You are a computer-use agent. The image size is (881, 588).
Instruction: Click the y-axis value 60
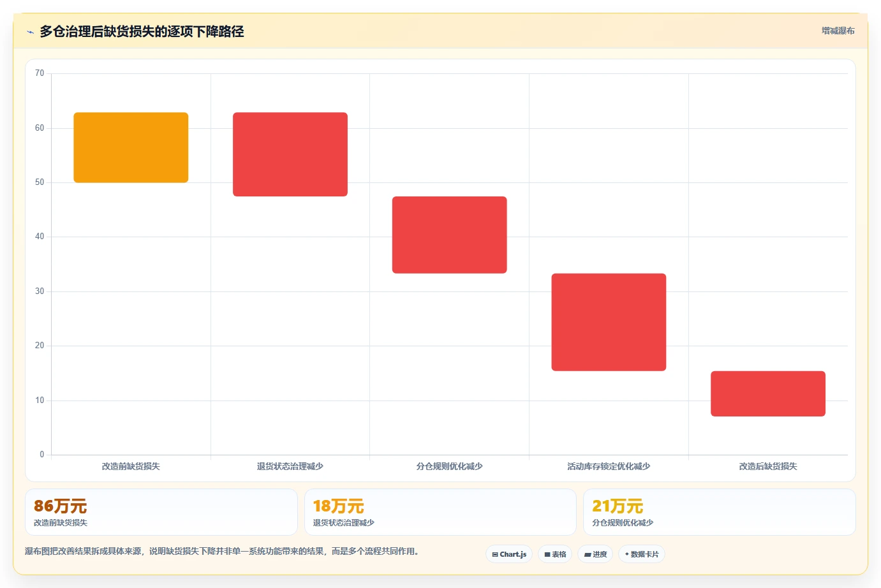tap(40, 128)
